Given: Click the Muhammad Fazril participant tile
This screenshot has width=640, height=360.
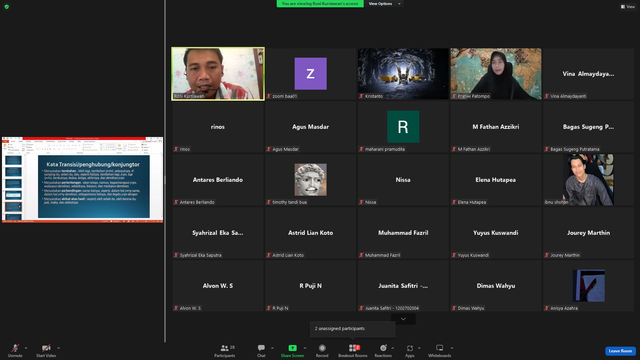Looking at the screenshot, I should [403, 233].
